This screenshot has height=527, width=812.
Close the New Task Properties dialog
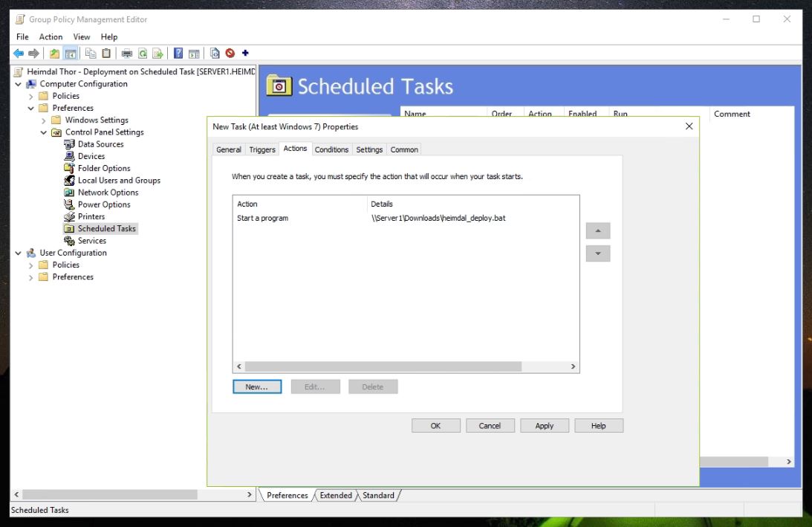click(x=689, y=126)
